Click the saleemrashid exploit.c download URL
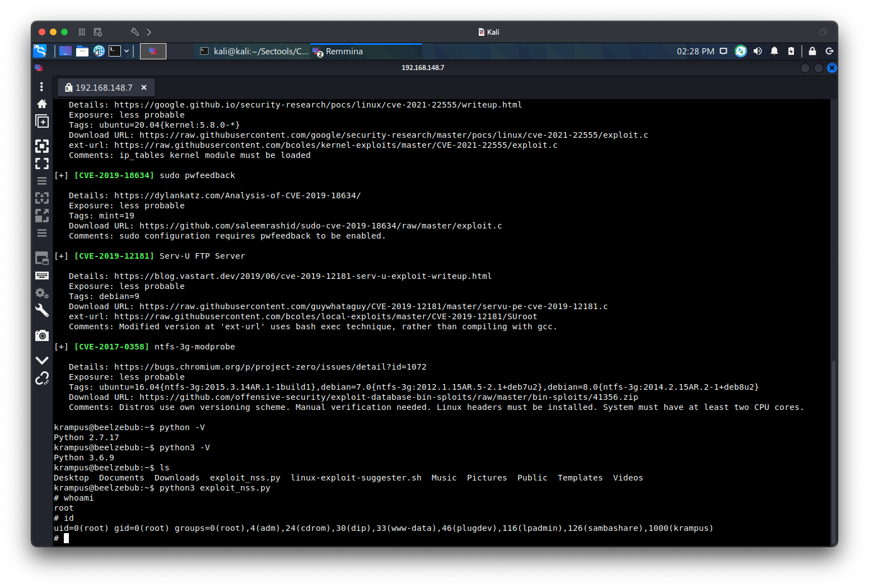 click(321, 226)
